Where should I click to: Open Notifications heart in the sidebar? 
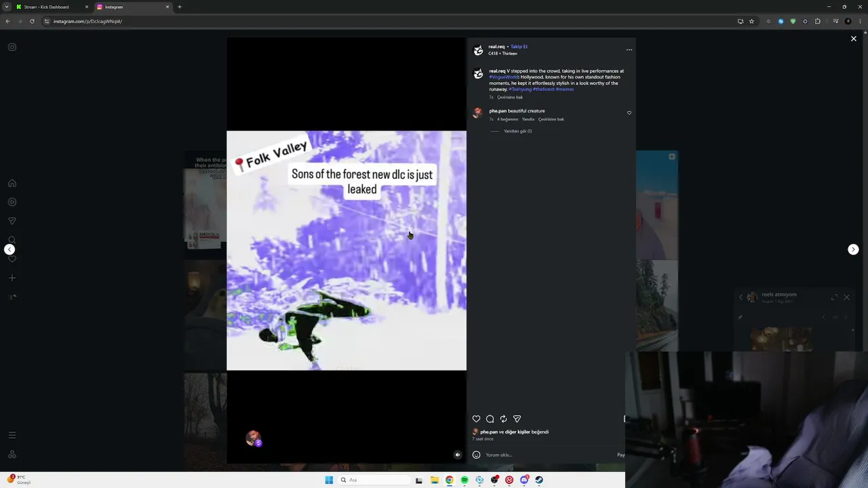point(12,259)
